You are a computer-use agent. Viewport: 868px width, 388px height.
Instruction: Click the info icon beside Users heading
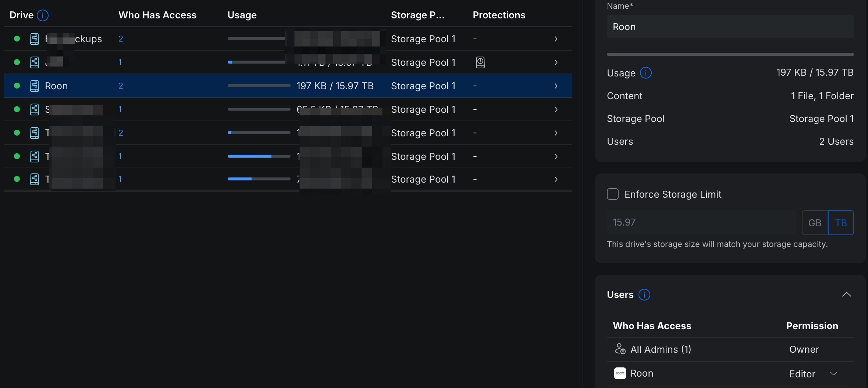coord(644,295)
